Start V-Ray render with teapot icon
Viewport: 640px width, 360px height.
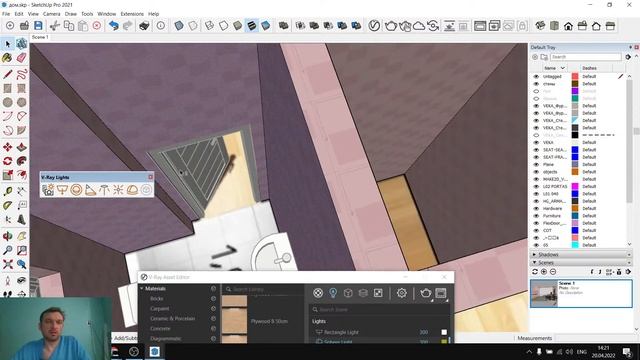[391, 26]
